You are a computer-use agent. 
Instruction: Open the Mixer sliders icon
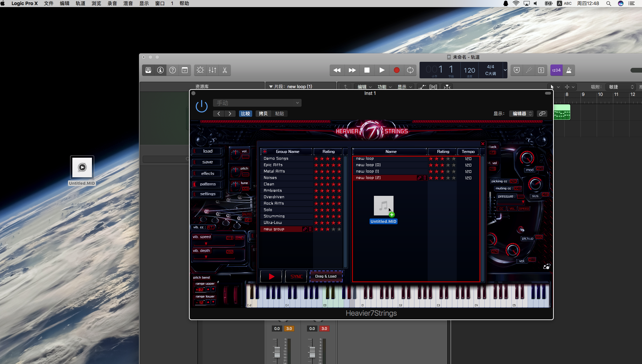[212, 70]
